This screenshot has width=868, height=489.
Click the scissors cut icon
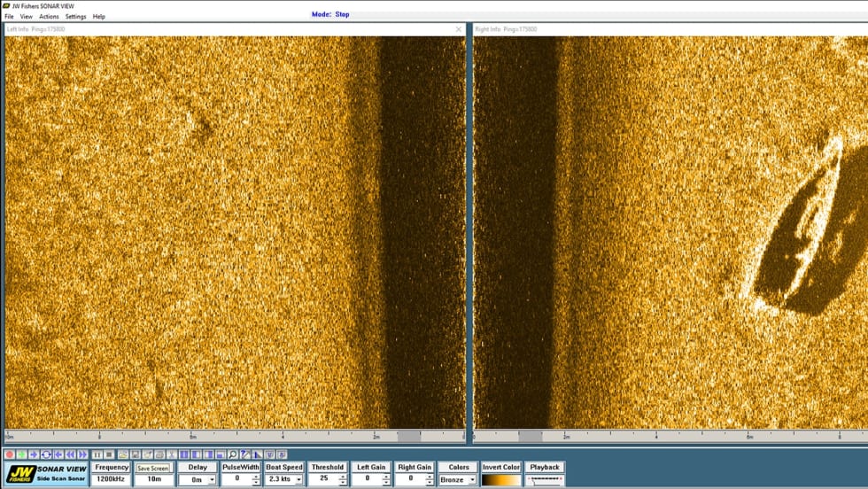click(x=172, y=454)
